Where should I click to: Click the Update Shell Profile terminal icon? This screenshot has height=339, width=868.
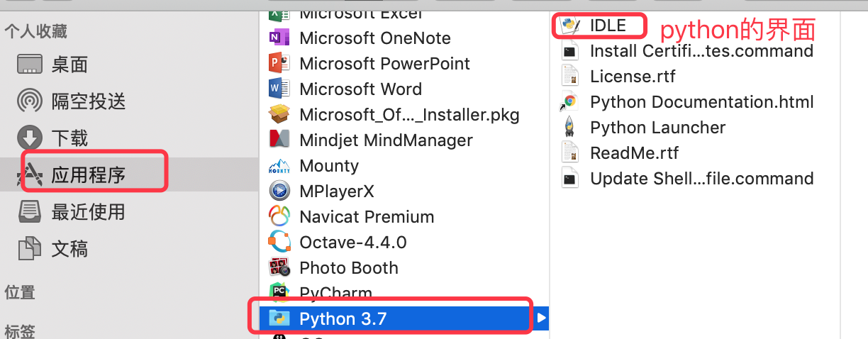(569, 179)
